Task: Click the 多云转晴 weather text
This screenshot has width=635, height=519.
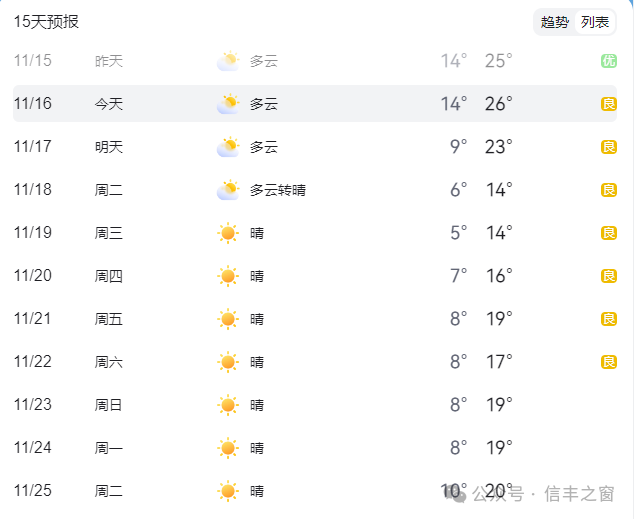Action: pos(278,190)
